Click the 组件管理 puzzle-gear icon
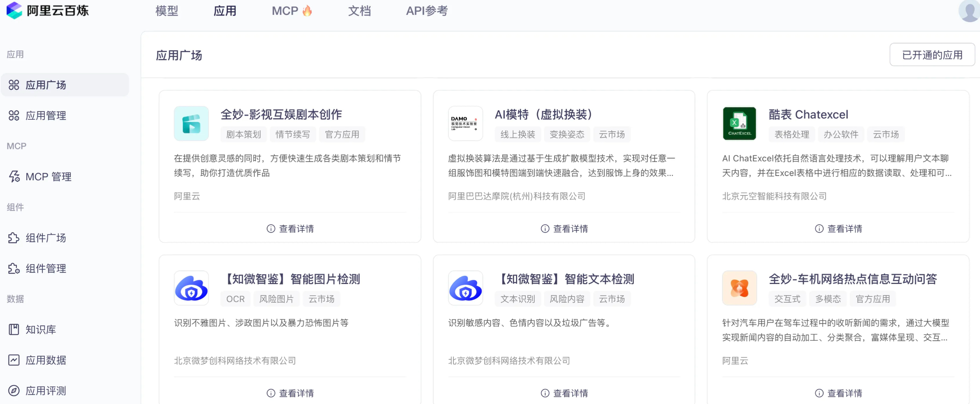 coord(14,268)
